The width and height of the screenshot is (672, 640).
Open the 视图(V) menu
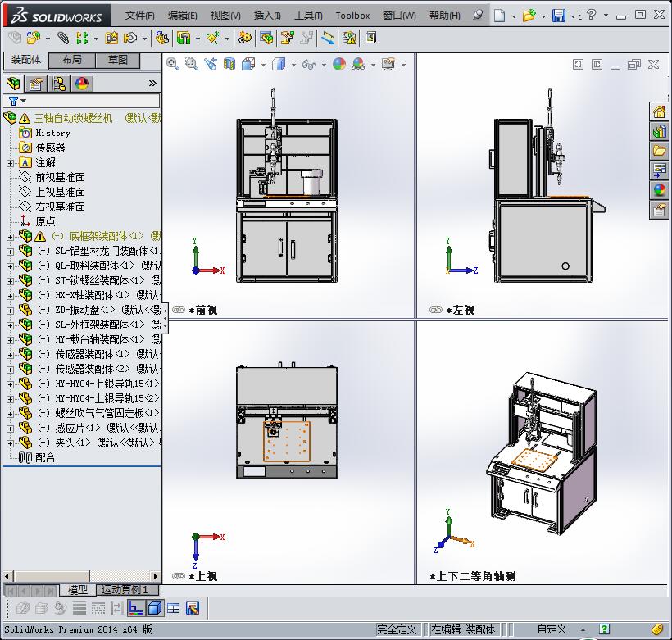(225, 16)
